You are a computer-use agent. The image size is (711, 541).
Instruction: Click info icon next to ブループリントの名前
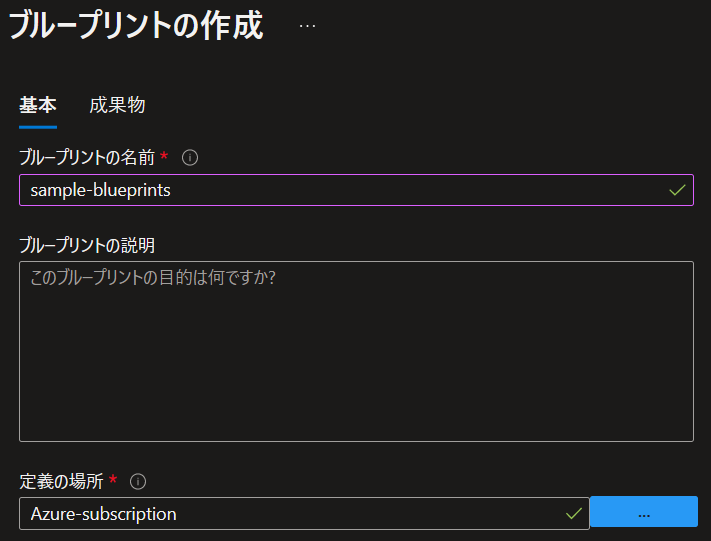tap(190, 158)
